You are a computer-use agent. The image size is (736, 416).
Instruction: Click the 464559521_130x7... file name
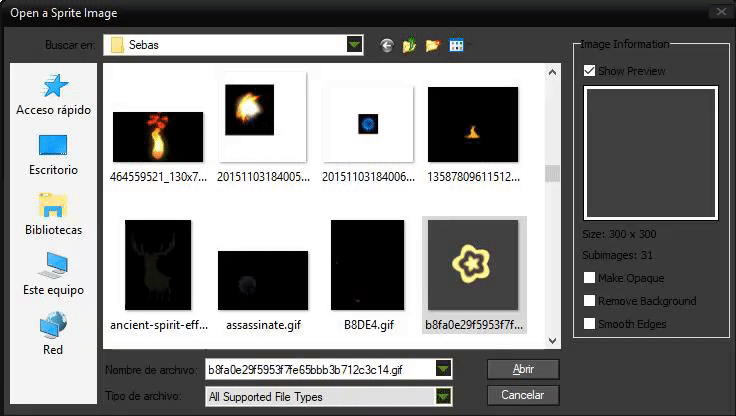coord(158,177)
